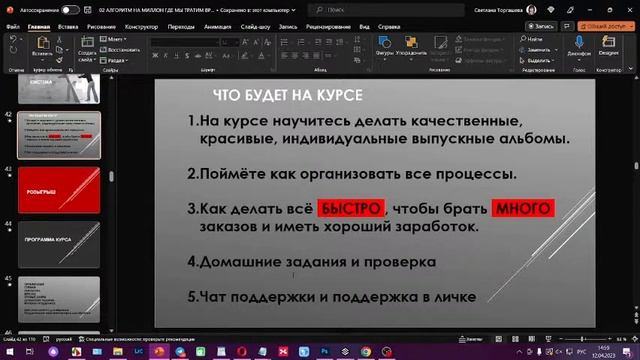Save the presentation via floppy icon

point(87,10)
